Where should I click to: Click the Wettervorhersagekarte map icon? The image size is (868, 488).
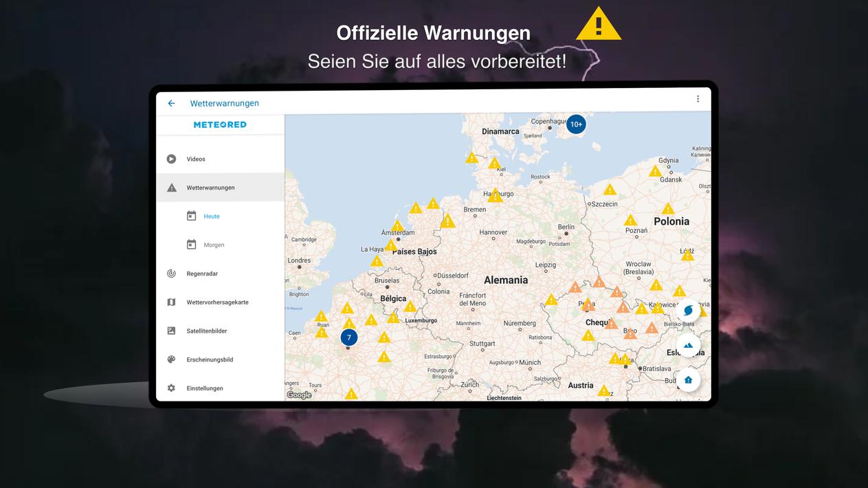(x=171, y=302)
